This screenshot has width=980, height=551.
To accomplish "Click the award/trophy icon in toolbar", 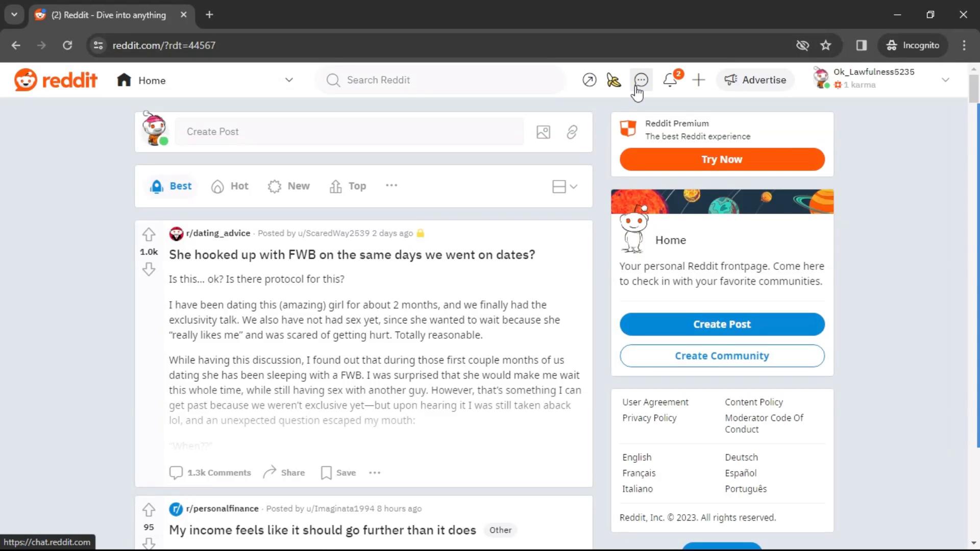I will coord(613,80).
